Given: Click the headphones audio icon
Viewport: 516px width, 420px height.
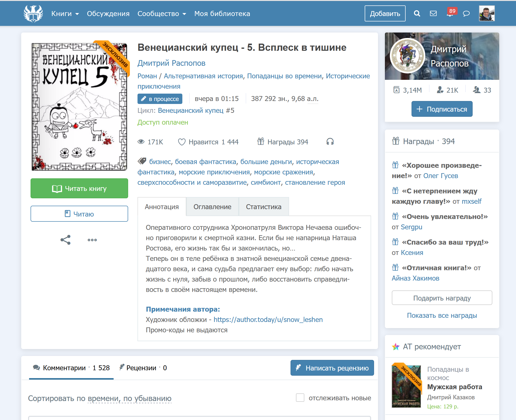Looking at the screenshot, I should tap(330, 142).
